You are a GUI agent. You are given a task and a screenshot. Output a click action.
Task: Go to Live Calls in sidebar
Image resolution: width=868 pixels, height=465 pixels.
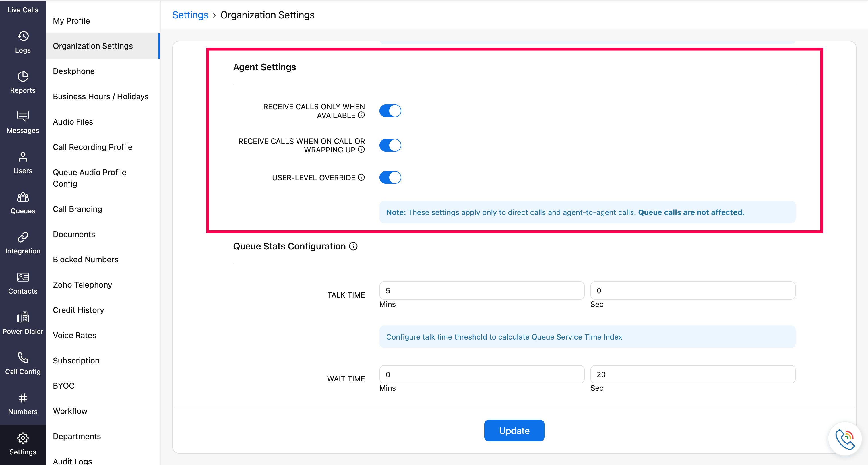pyautogui.click(x=23, y=10)
